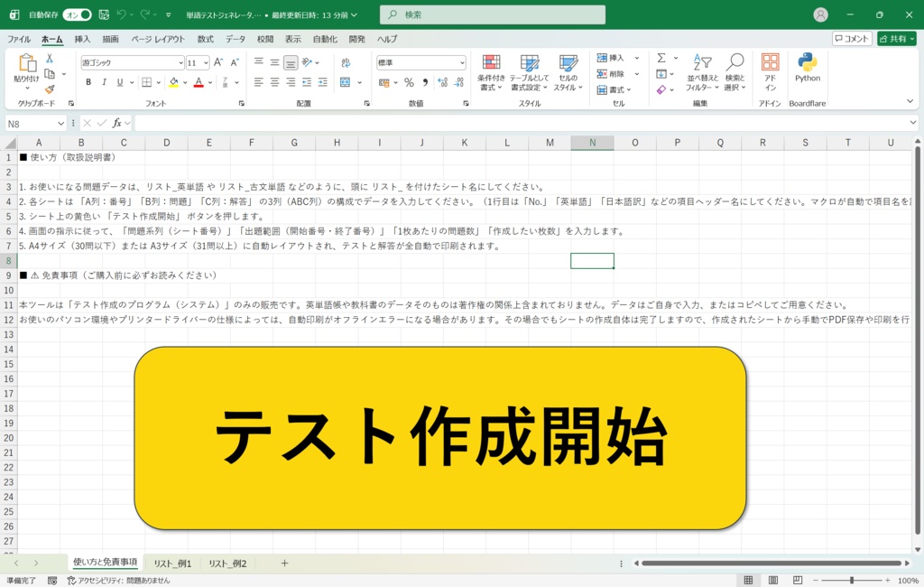Select the Format Painter brush icon
Viewport: 924px width, 587px height.
coord(50,89)
